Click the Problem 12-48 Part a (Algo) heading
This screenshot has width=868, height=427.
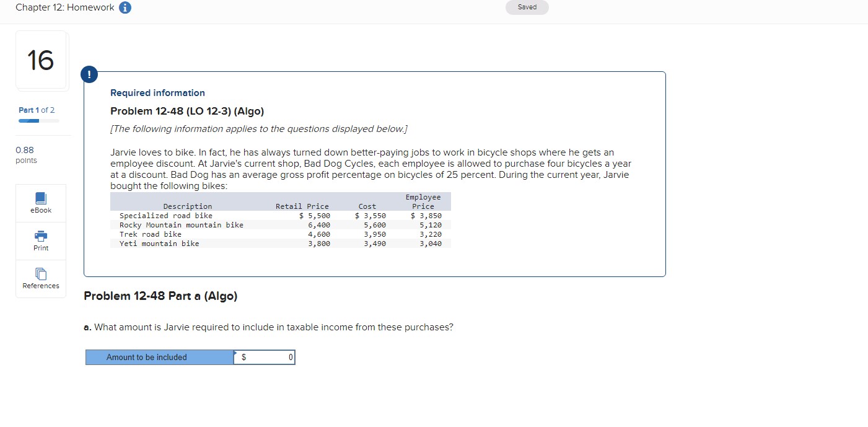[x=160, y=296]
